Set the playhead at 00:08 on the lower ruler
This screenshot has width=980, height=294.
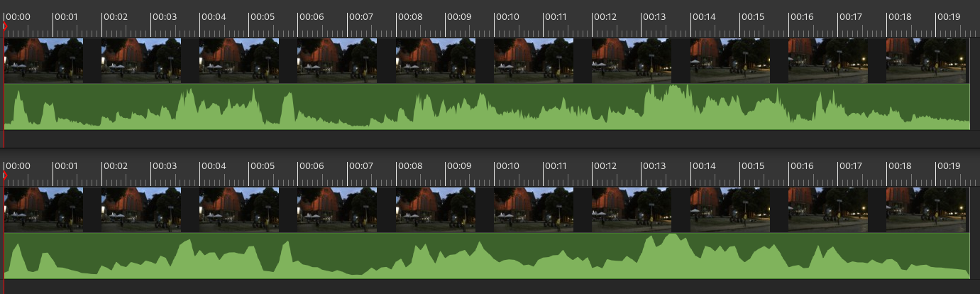tap(409, 165)
